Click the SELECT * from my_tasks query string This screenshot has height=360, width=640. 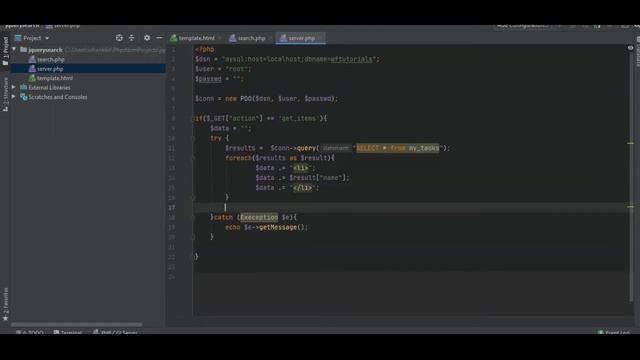398,148
